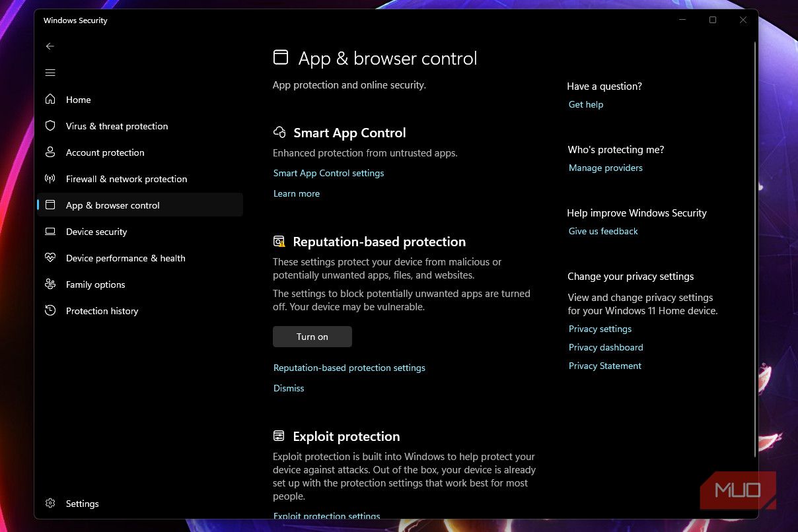Click the Get help link

[586, 104]
